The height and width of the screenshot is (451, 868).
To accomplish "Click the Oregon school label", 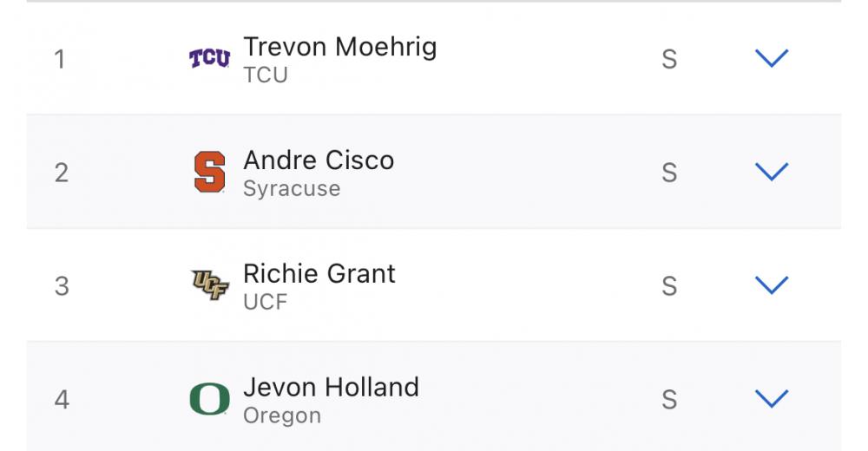I will click(x=282, y=415).
